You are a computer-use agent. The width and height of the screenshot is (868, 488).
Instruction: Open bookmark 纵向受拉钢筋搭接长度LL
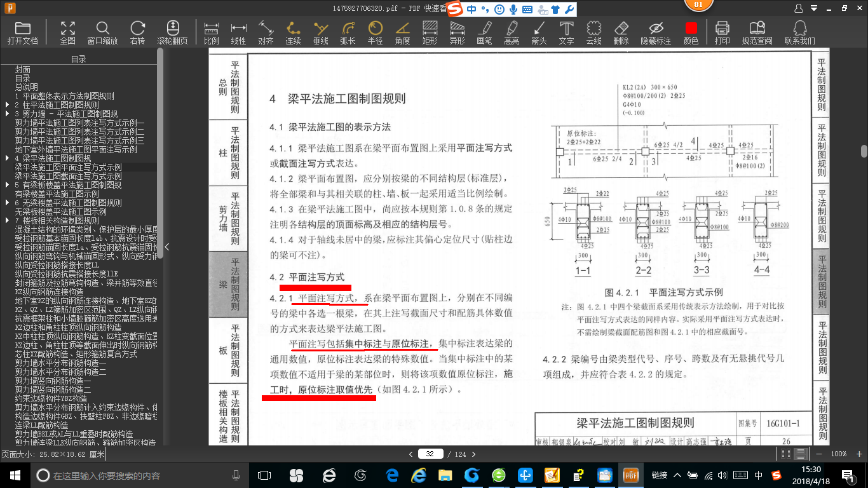[x=57, y=265]
